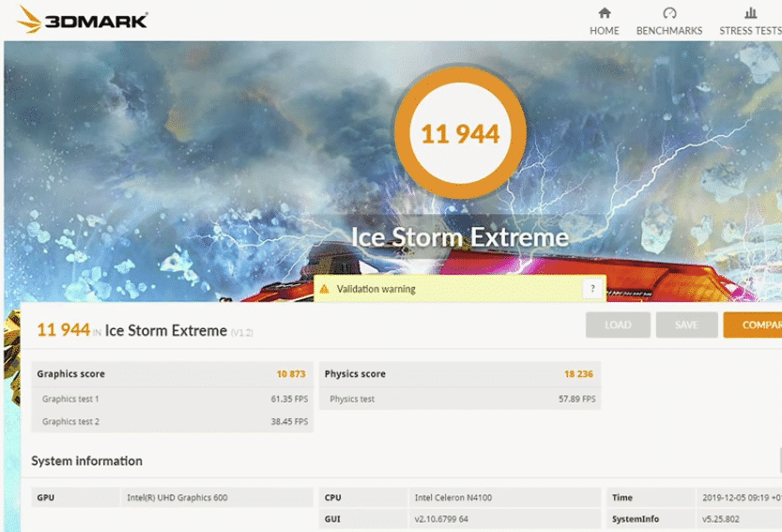Screen dimensions: 782x532
Task: Open the validation warning help question mark
Action: pyautogui.click(x=592, y=288)
